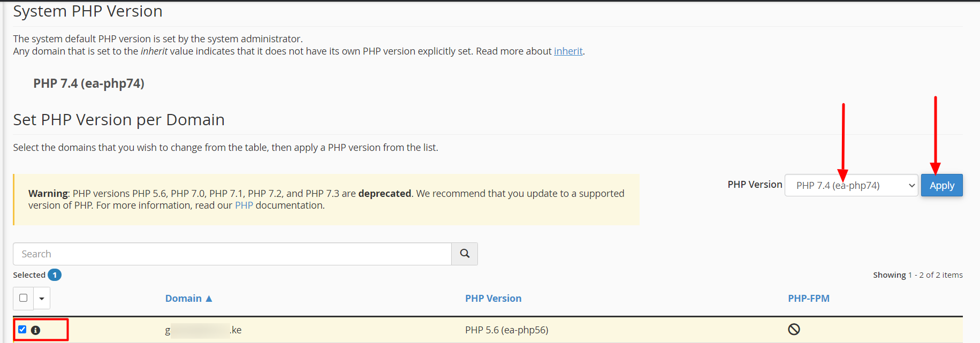Click the Domain column header
This screenshot has width=980, height=343.
[184, 298]
